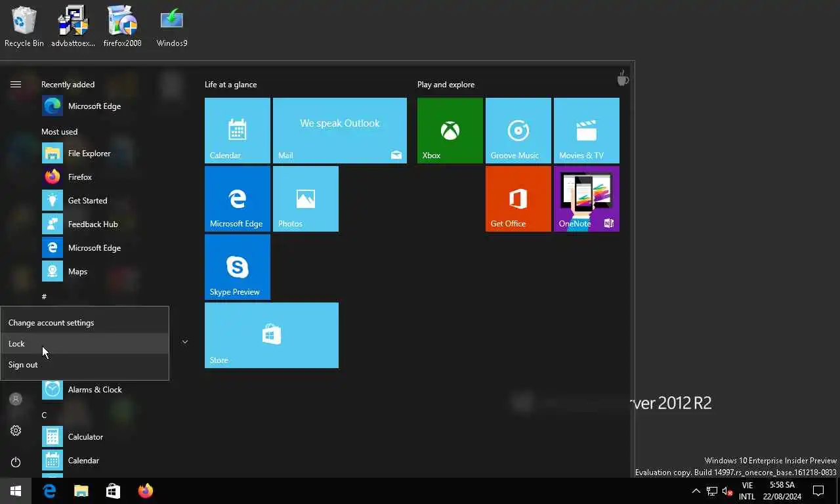Viewport: 840px width, 504px height.
Task: Open the OneNote tile
Action: 587,199
